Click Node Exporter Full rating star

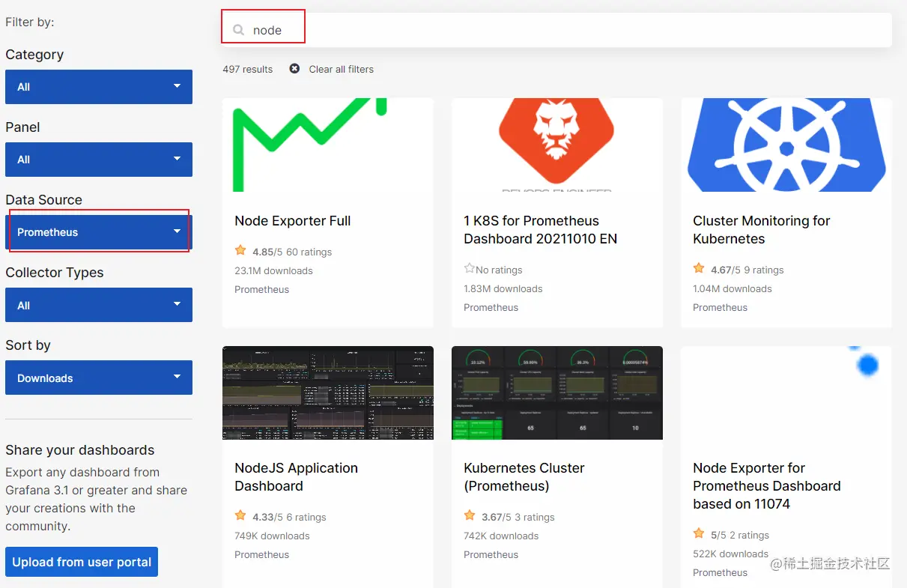(240, 251)
